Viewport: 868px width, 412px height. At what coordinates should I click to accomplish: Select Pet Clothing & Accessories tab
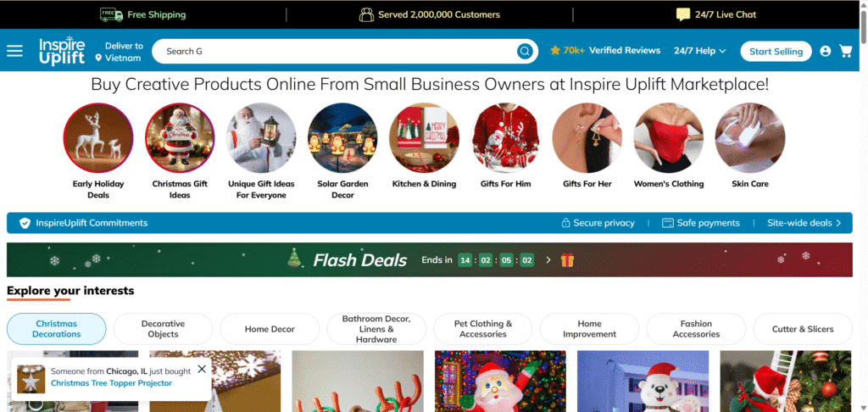(x=483, y=329)
